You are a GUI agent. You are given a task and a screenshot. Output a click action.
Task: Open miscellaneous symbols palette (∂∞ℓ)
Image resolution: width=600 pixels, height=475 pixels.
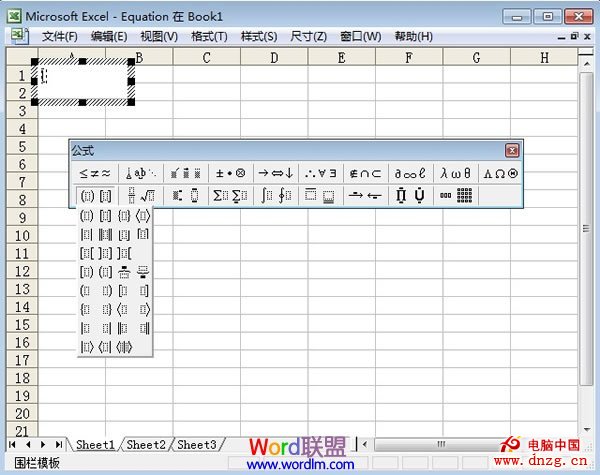tap(410, 173)
